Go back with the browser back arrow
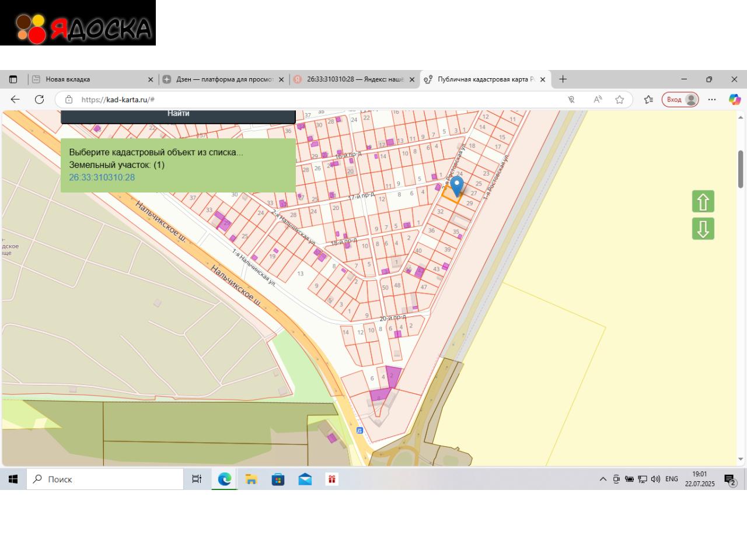Viewport: 747px width, 560px height. [x=15, y=99]
